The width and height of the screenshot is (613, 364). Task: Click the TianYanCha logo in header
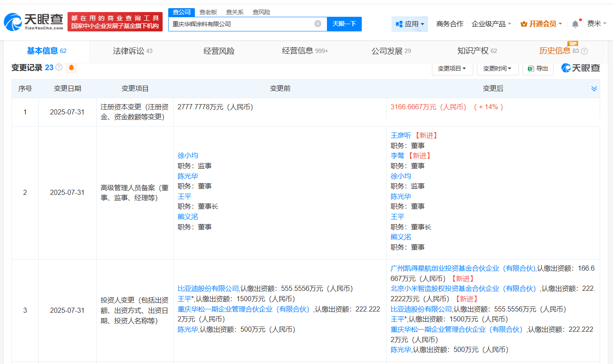pos(34,22)
